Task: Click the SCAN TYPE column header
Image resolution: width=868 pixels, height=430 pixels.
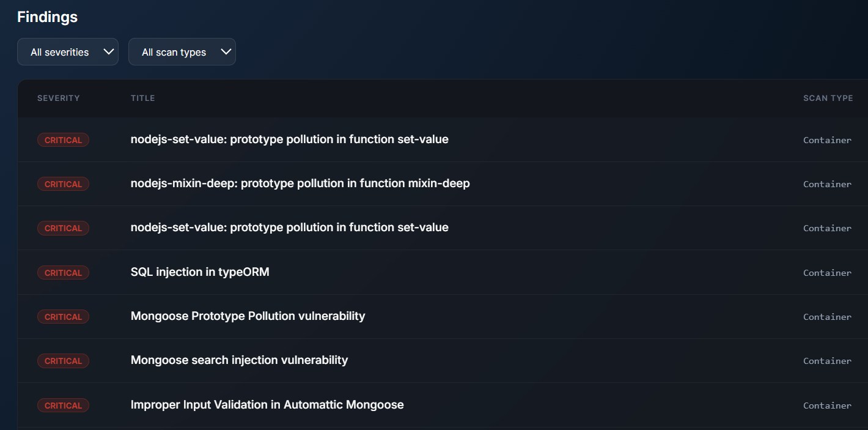Action: tap(828, 98)
